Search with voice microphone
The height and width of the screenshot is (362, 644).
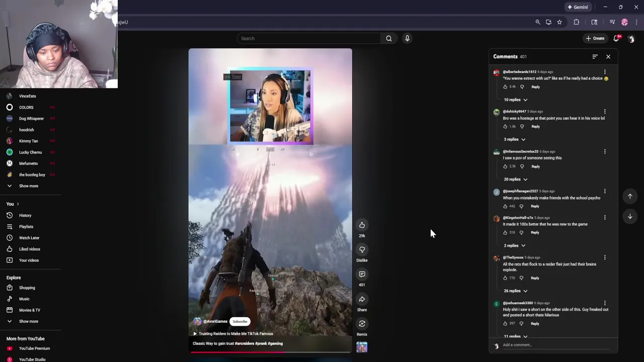408,38
